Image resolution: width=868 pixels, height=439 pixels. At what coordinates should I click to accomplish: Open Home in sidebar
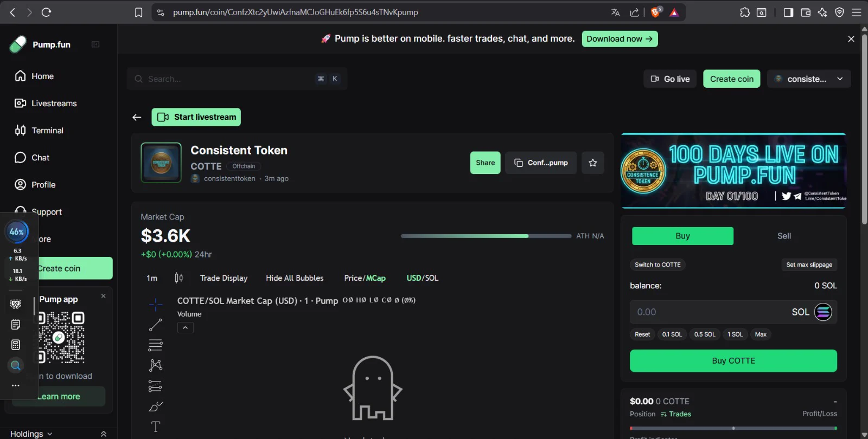coord(35,76)
